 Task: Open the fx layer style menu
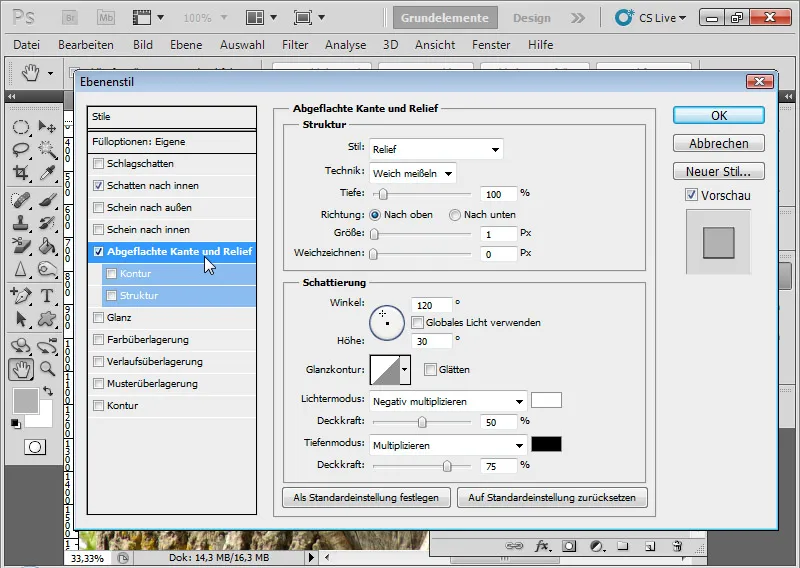[x=543, y=546]
